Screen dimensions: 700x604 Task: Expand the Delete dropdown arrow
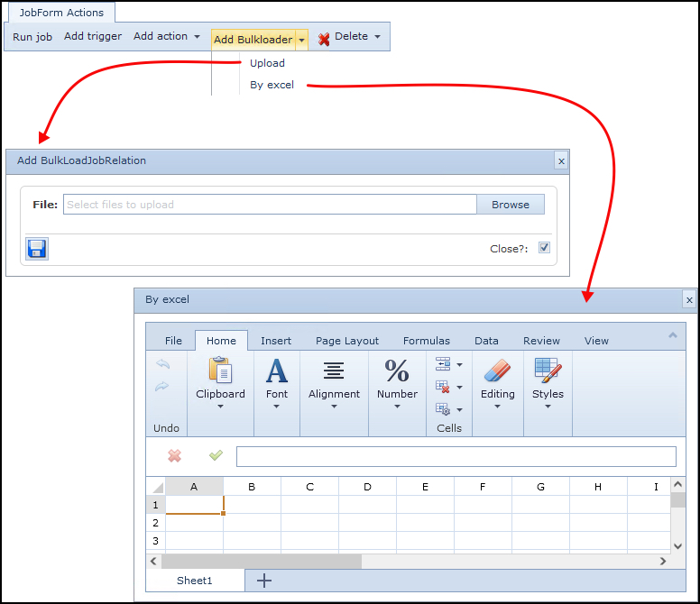click(378, 37)
